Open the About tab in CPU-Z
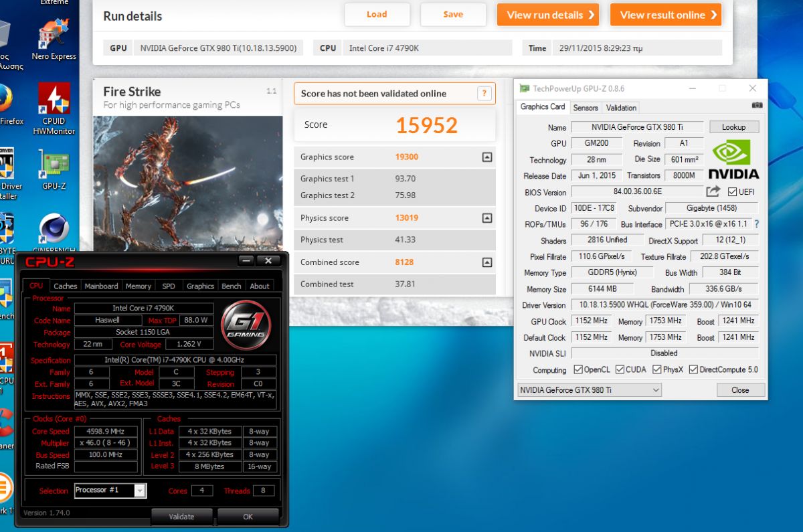Screen dimensions: 803x532 tap(260, 286)
